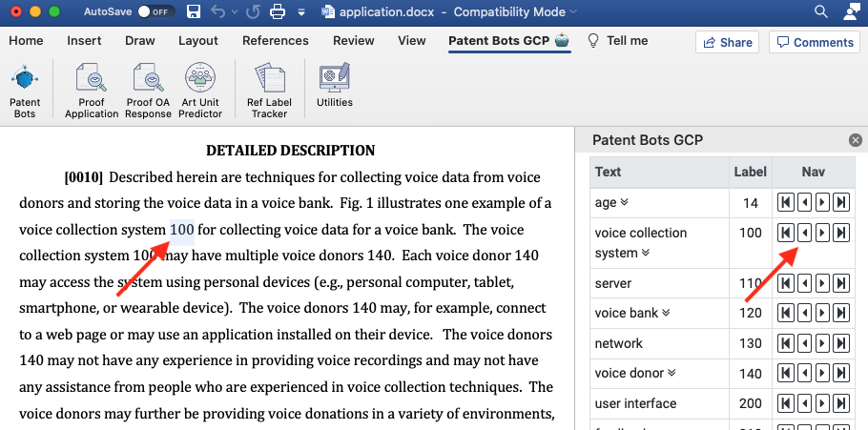Screen dimensions: 868x430
Task: Expand the 'voice donor' row chevron
Action: pyautogui.click(x=672, y=373)
